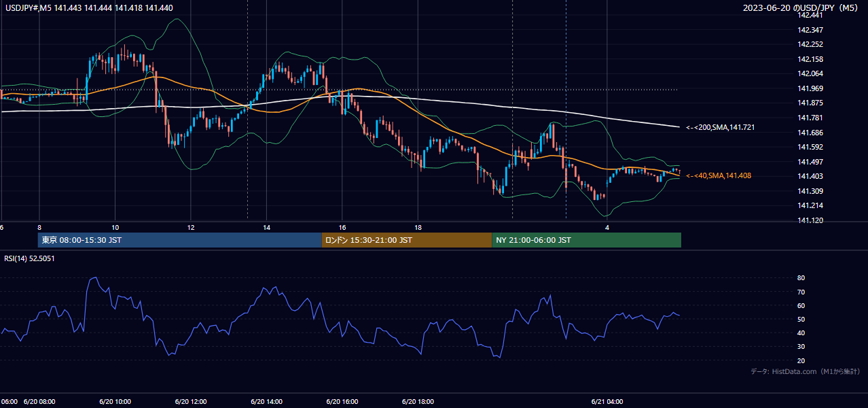
Task: Click hour marker 4 under price chart
Action: 607,227
